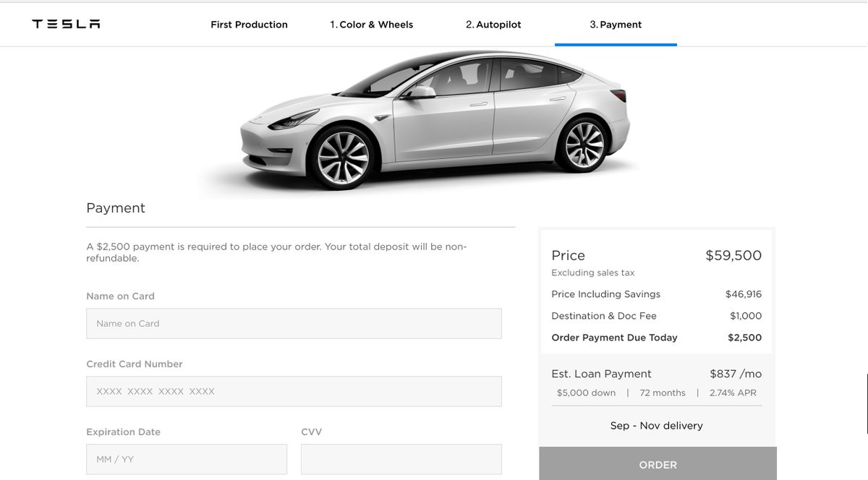
Task: Click the Credit Card Number field
Action: [x=294, y=391]
